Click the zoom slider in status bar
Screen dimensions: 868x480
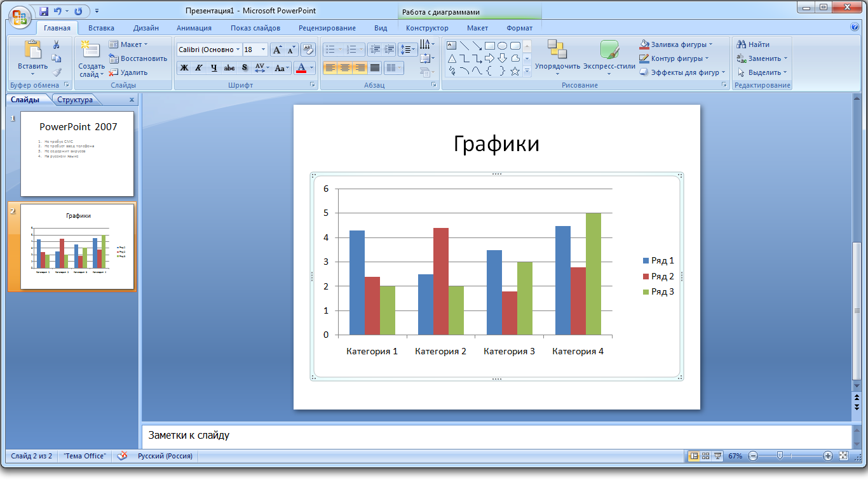780,456
